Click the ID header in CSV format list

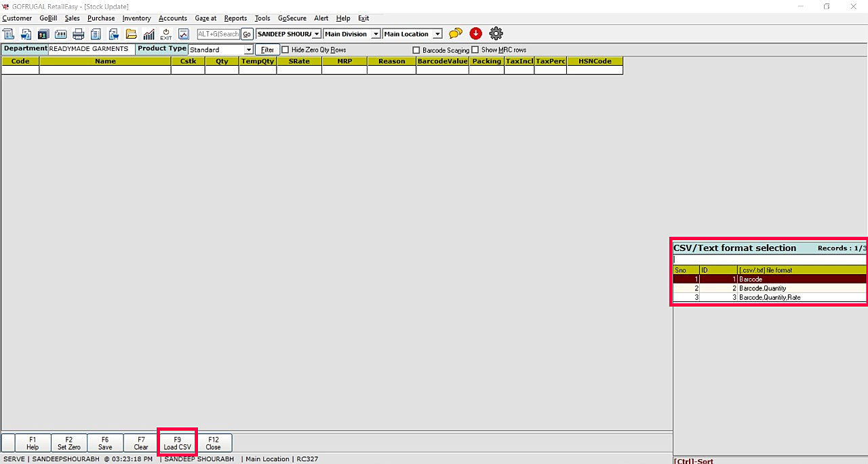click(x=718, y=270)
